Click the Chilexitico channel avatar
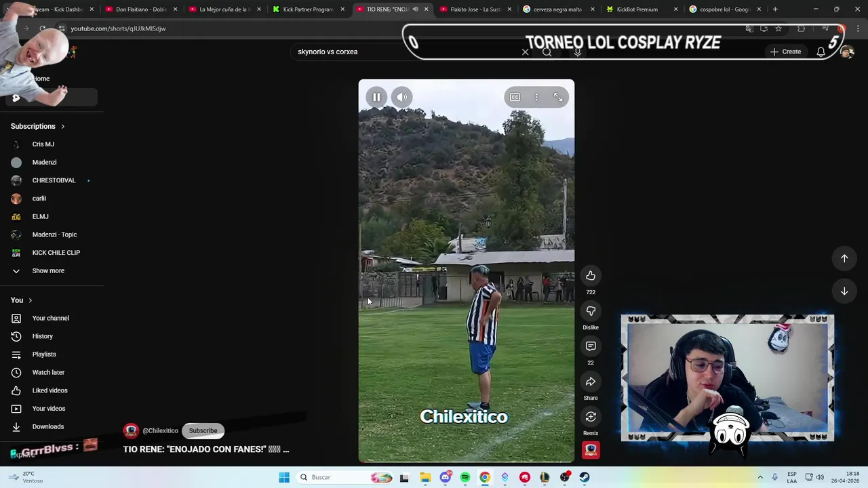Viewport: 868px width, 488px height. pyautogui.click(x=131, y=430)
